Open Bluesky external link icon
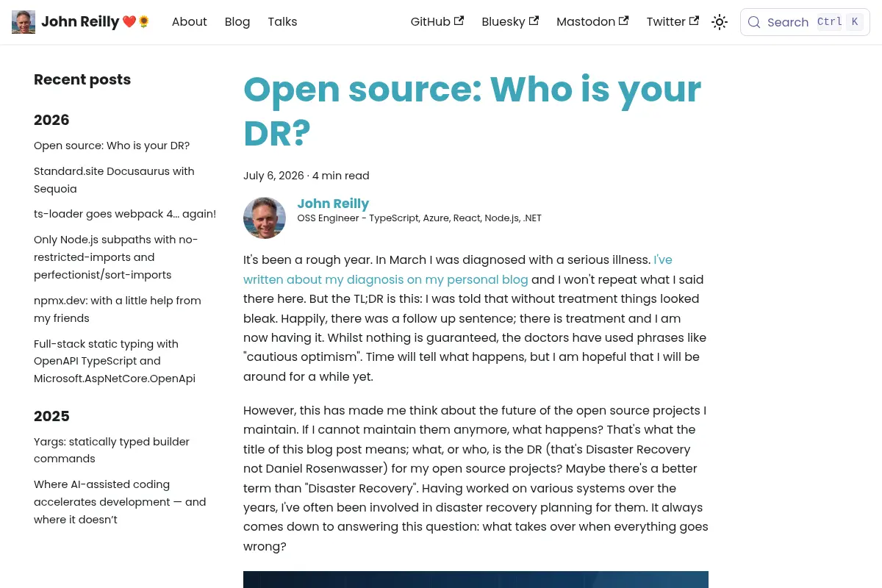This screenshot has height=588, width=882. 534,21
